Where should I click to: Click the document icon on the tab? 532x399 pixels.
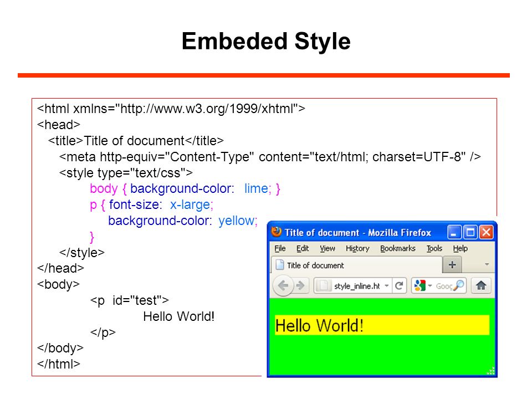pos(279,265)
